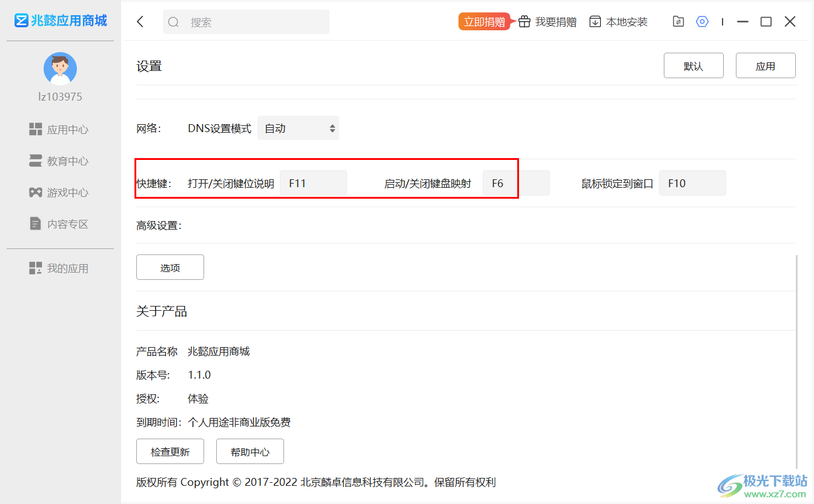This screenshot has width=814, height=504.
Task: Click the copyright 版权所有 line
Action: (x=316, y=482)
